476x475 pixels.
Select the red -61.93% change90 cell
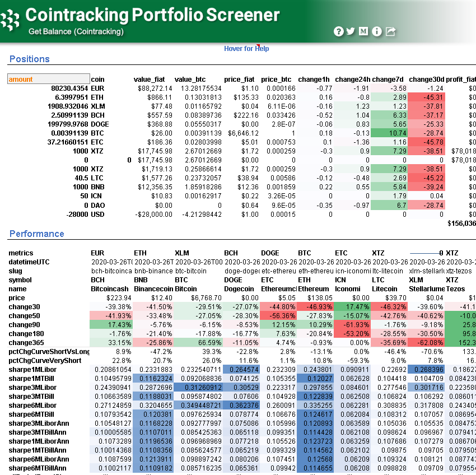pyautogui.click(x=352, y=325)
